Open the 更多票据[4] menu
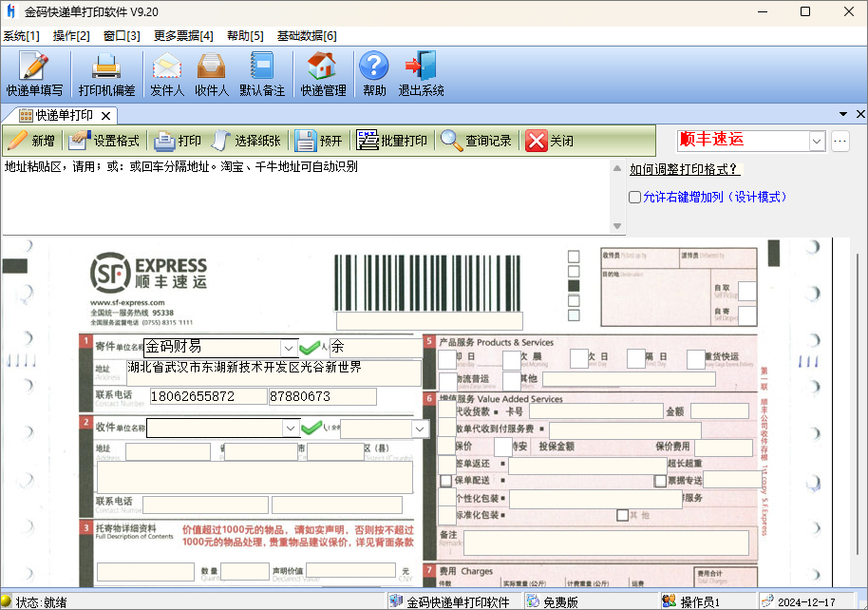 183,36
